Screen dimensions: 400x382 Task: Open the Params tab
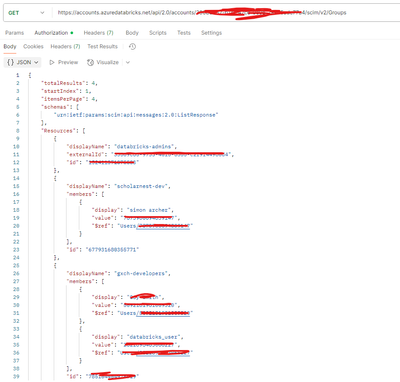point(15,33)
